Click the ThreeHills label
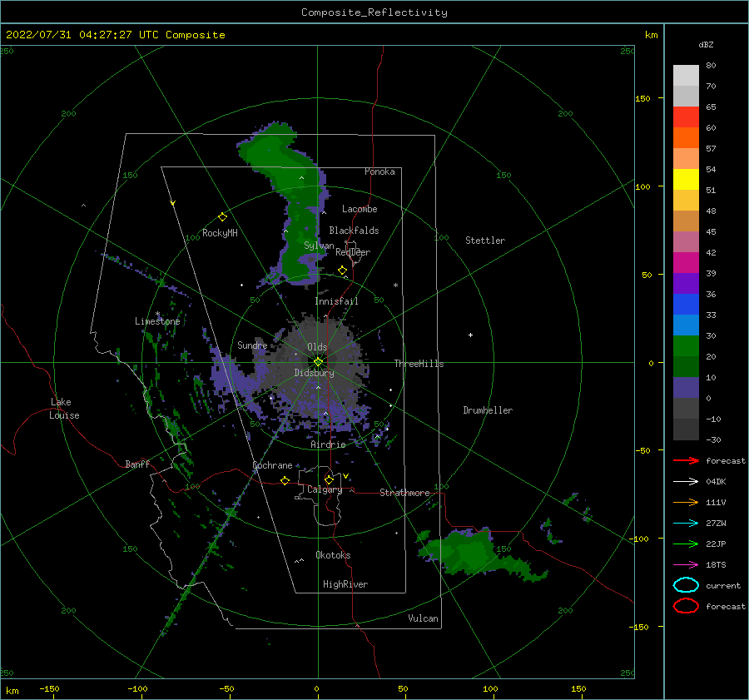Viewport: 749px width, 700px height. coord(419,364)
